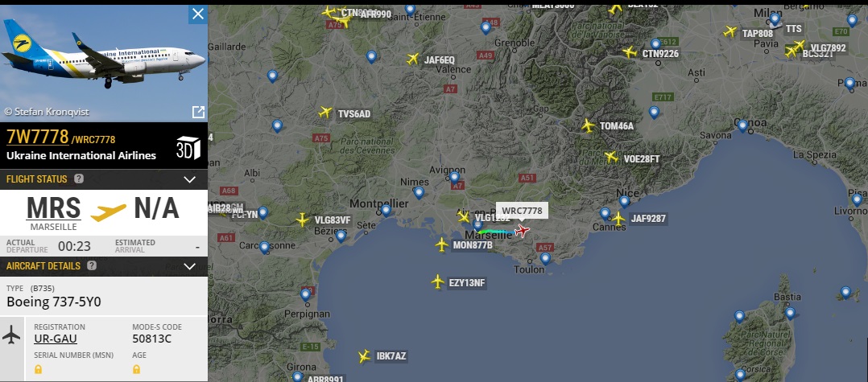The width and height of the screenshot is (868, 382).
Task: Select the TVS6AD aircraft icon
Action: pos(325,113)
